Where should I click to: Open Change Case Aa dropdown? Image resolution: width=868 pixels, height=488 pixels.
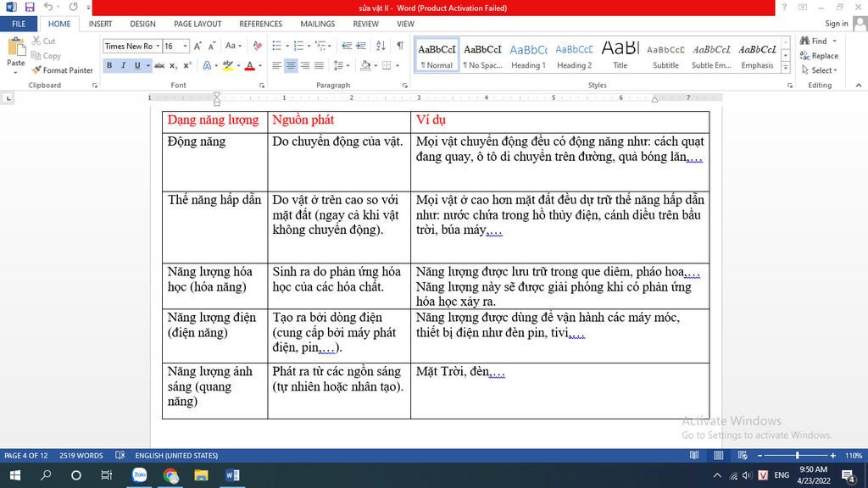click(x=234, y=46)
